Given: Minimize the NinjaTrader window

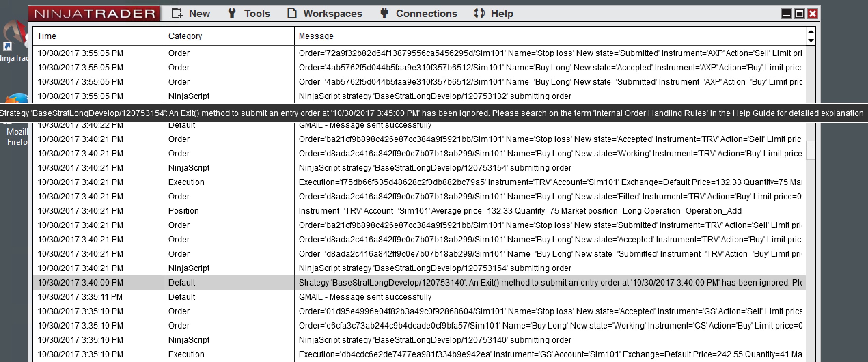Looking at the screenshot, I should coord(786,14).
